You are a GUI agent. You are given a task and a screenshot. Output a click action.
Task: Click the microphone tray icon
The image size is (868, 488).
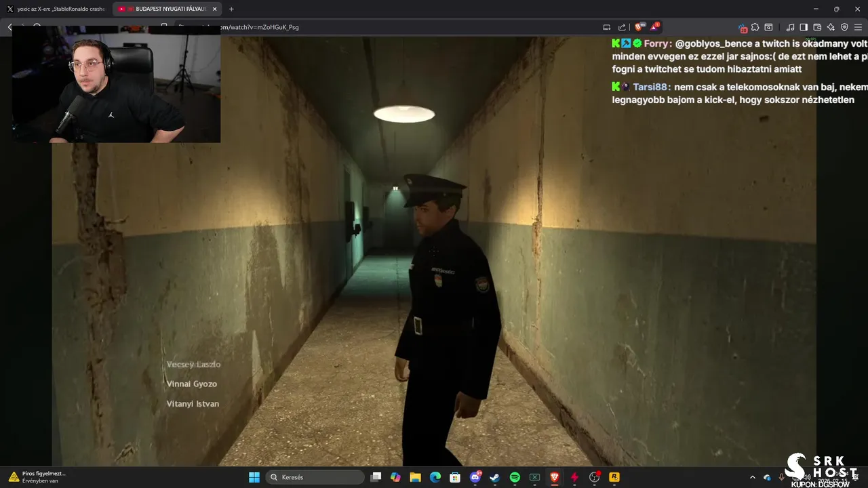point(781,477)
